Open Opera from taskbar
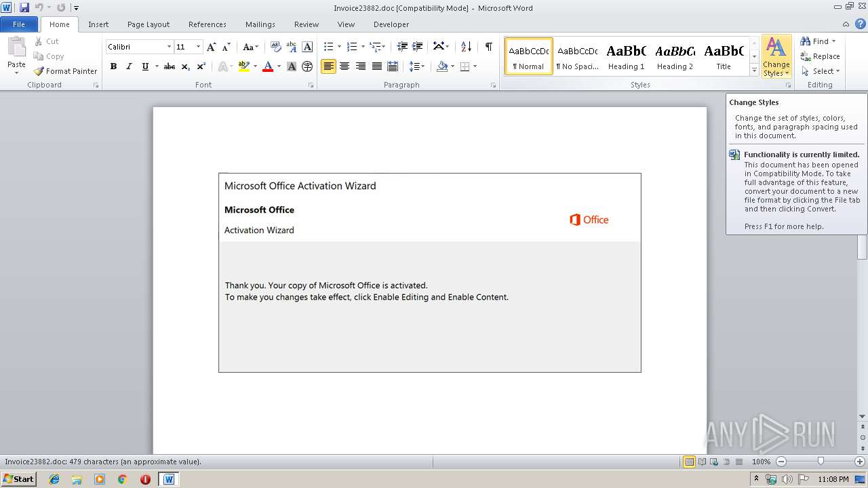 (145, 479)
